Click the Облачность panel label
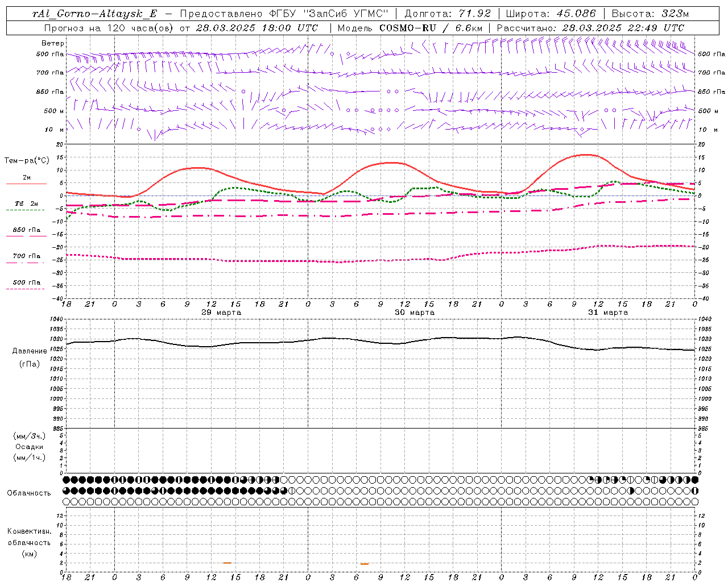The image size is (728, 582). (29, 493)
